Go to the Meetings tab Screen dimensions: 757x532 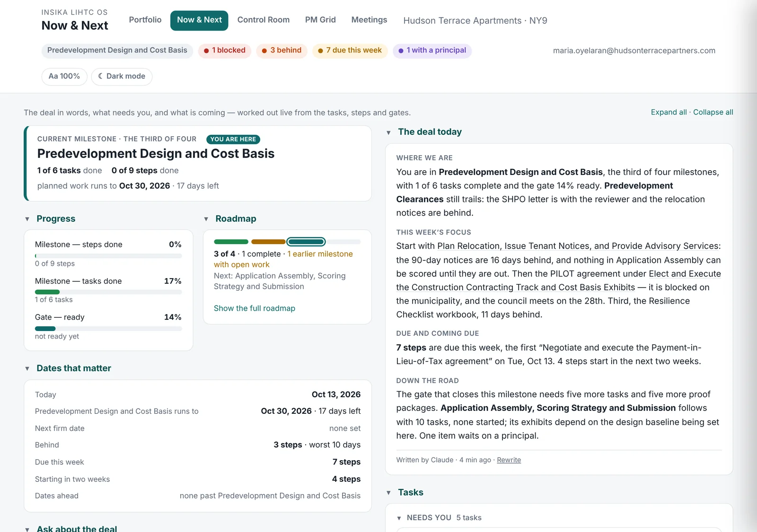click(369, 20)
